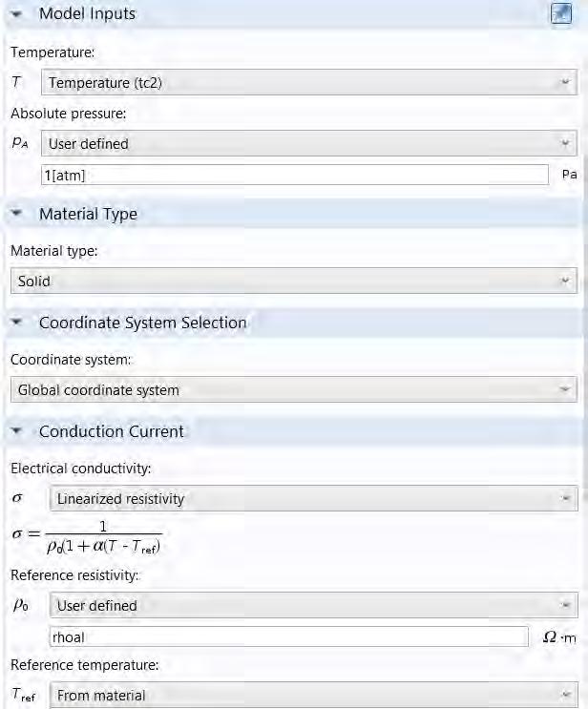Image resolution: width=588 pixels, height=709 pixels.
Task: Collapse the Coordinate System Selection section
Action: coord(17,322)
